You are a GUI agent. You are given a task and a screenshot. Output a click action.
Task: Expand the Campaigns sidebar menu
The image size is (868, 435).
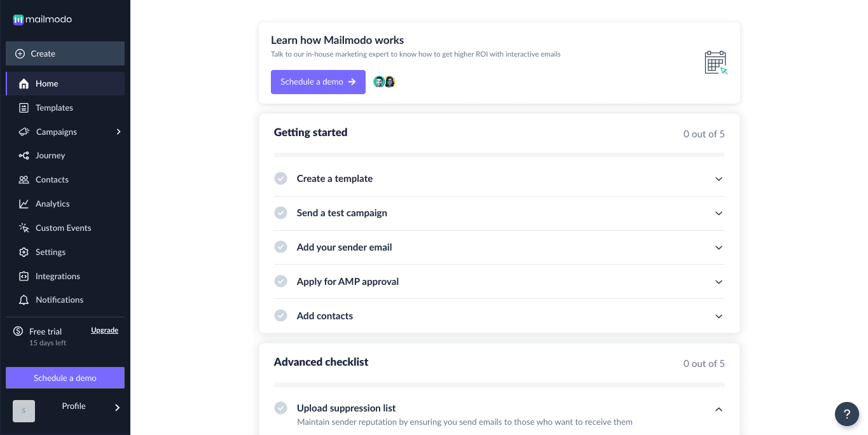tap(118, 132)
